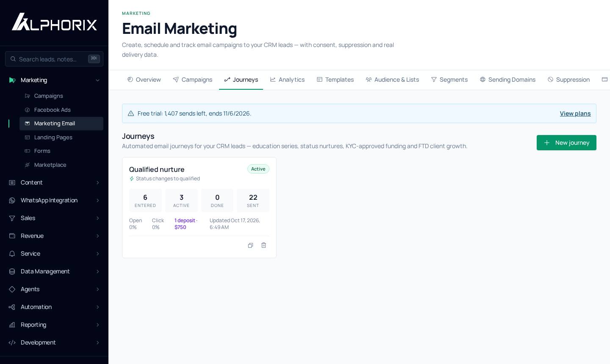Open the View plans link
This screenshot has width=610, height=364.
point(575,113)
